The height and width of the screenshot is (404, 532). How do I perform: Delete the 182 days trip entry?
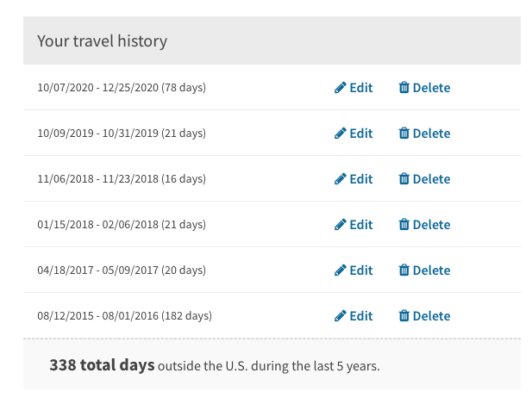pyautogui.click(x=424, y=316)
